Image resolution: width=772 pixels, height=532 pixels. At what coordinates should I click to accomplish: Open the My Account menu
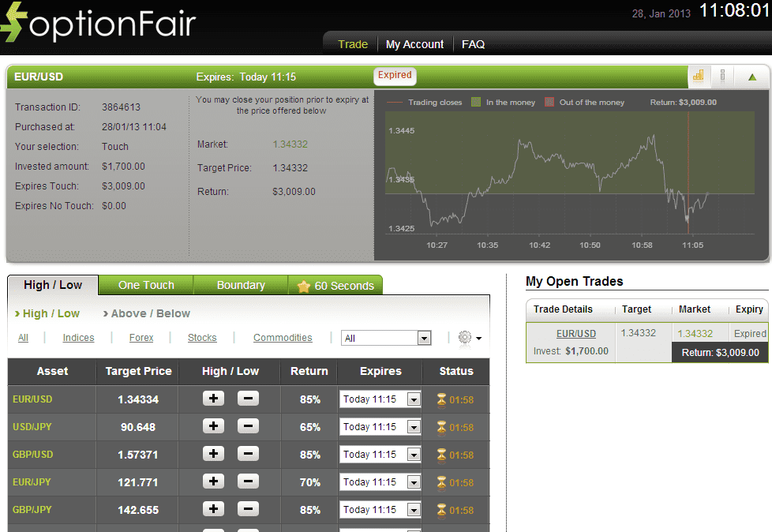click(x=414, y=44)
